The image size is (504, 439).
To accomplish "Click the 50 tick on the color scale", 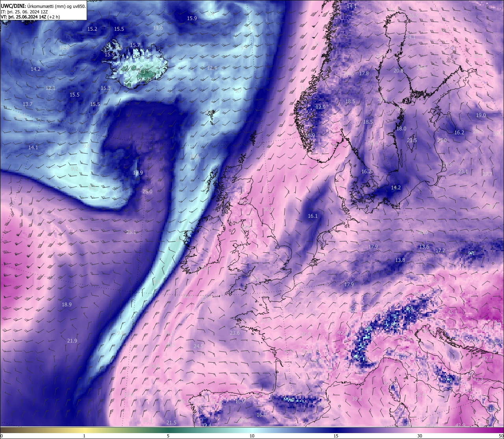I will point(501,436).
